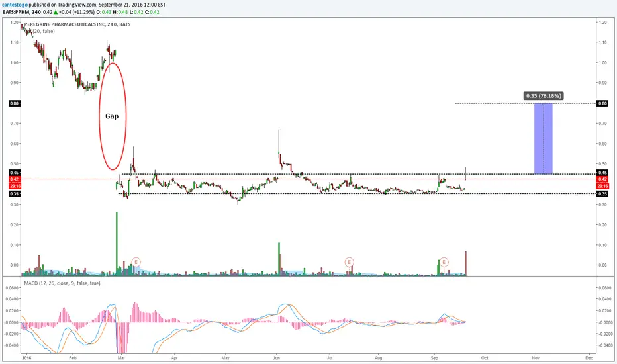The image size is (617, 364).
Task: Click the 2016 label on time axis
Action: pos(26,358)
